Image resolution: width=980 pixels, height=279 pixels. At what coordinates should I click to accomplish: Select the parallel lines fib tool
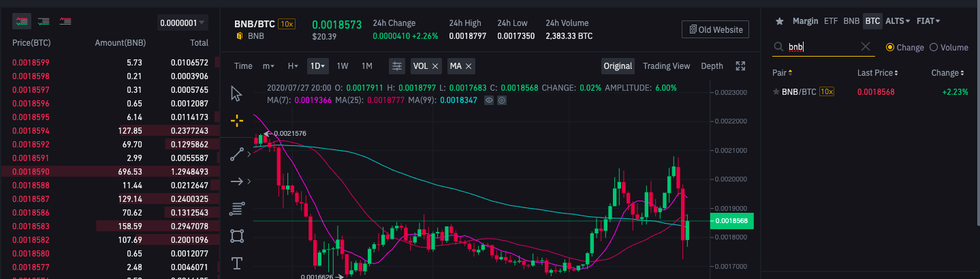tap(237, 208)
